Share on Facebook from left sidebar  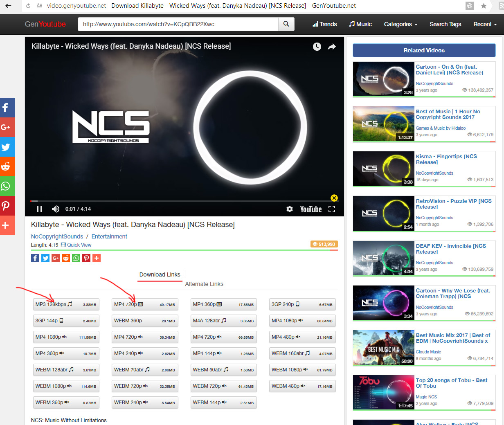[x=6, y=108]
